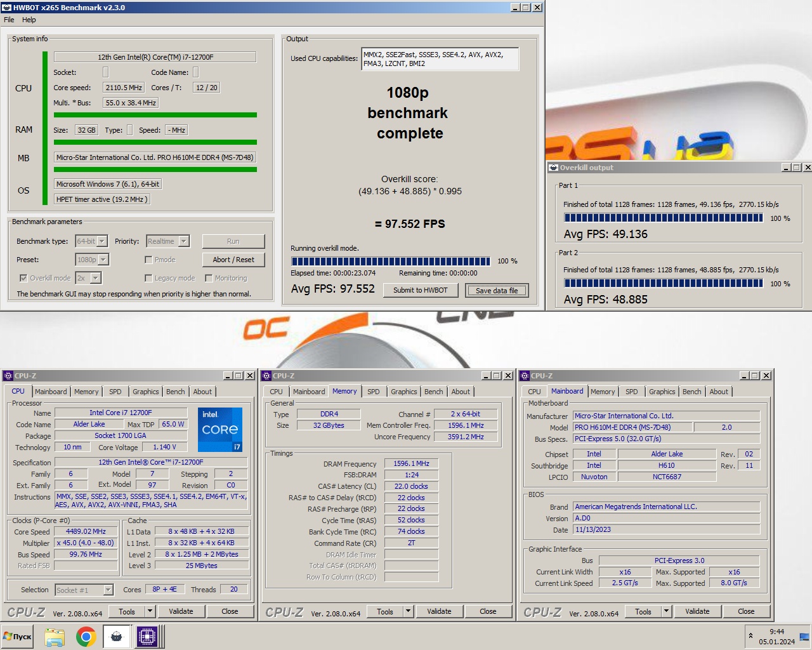This screenshot has width=812, height=650.
Task: Click the Cores 8P + 4E field
Action: 164,590
